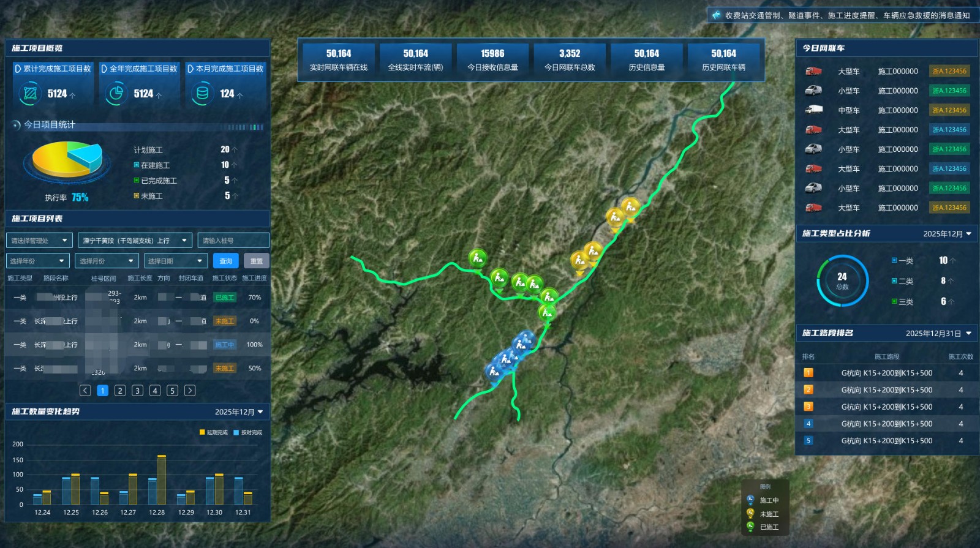Toggle the 延期完成 legend in trend chart
The width and height of the screenshot is (980, 548).
(213, 432)
